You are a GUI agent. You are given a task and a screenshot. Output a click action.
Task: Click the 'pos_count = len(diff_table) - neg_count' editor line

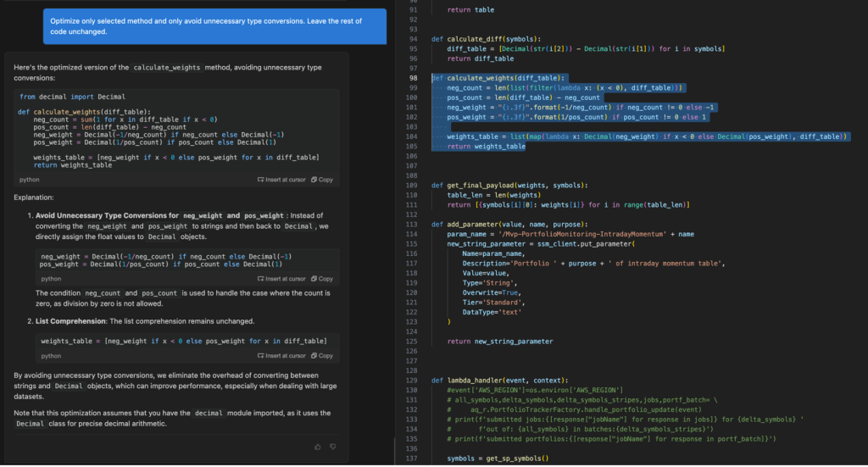[x=523, y=97]
